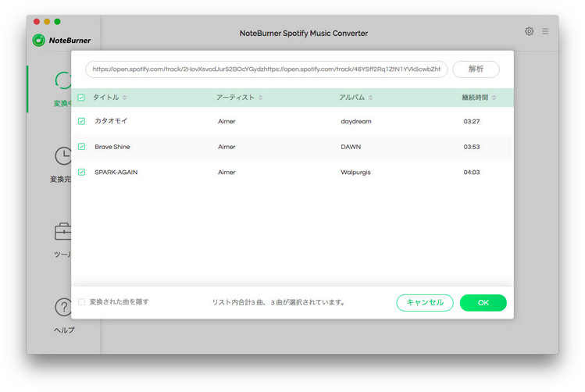Click Aimer artist in カタオモイ row
This screenshot has width=585, height=392.
click(x=227, y=121)
